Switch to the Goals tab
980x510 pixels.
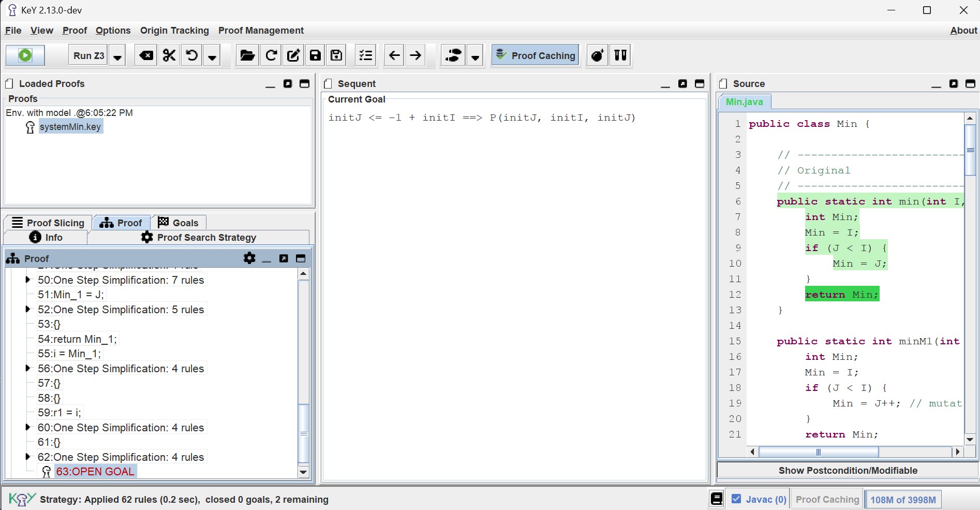[x=179, y=223]
